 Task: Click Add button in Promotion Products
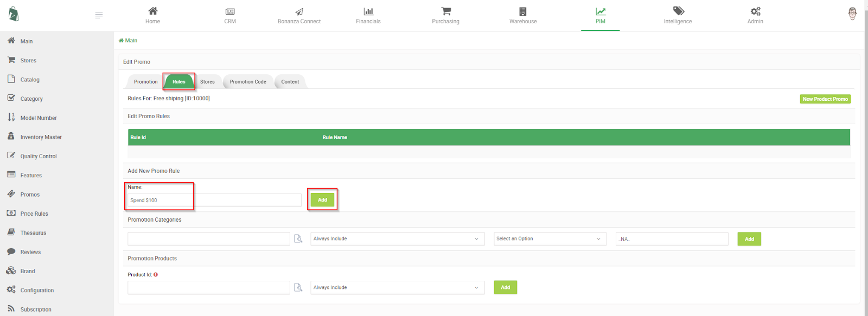pos(506,287)
